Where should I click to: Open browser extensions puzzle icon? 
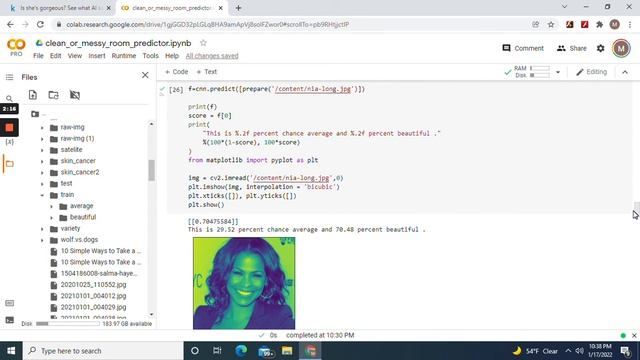point(600,24)
